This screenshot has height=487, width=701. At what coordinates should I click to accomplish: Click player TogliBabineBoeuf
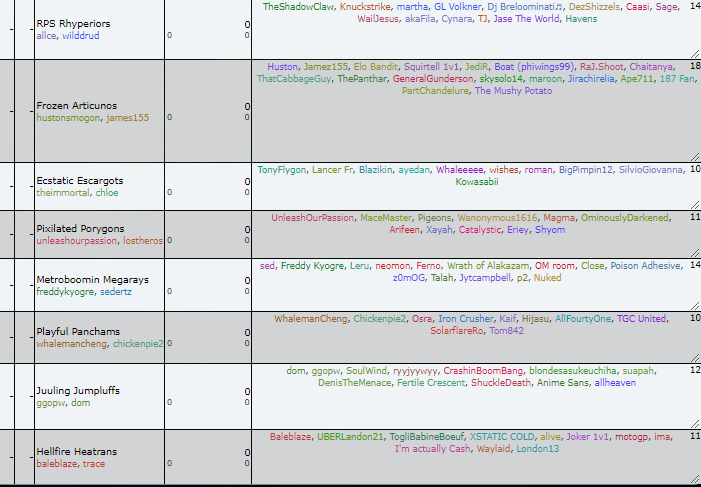click(x=427, y=436)
